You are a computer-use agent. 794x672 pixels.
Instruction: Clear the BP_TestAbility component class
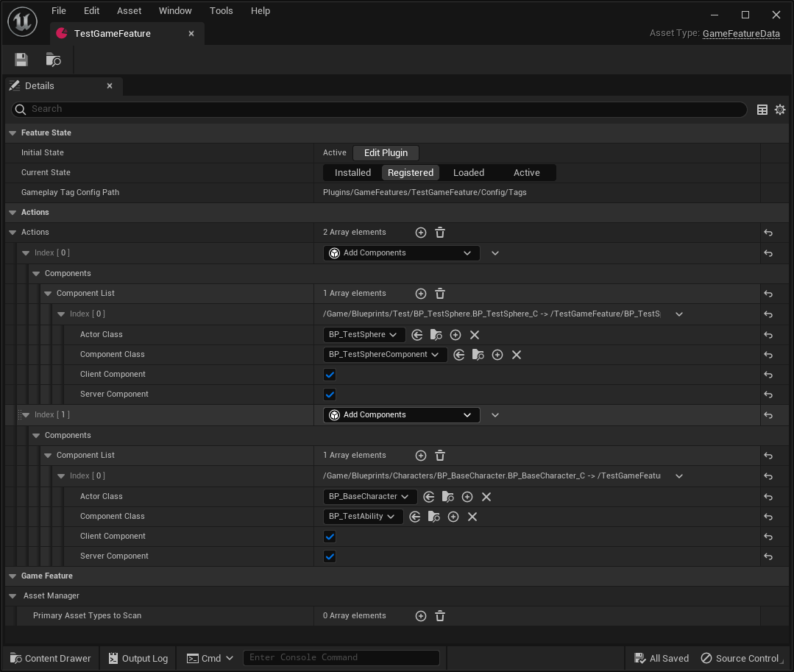pyautogui.click(x=472, y=517)
